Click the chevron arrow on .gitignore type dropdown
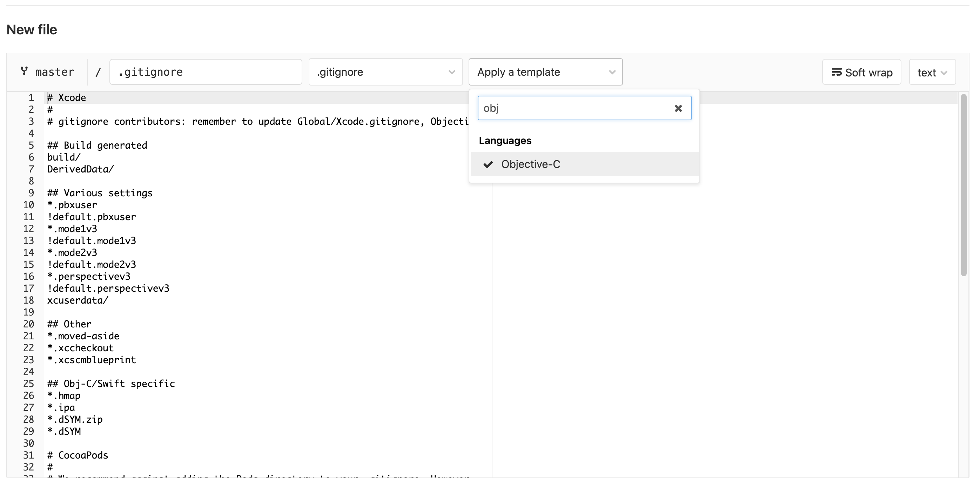Viewport: 980px width, 488px height. [451, 72]
